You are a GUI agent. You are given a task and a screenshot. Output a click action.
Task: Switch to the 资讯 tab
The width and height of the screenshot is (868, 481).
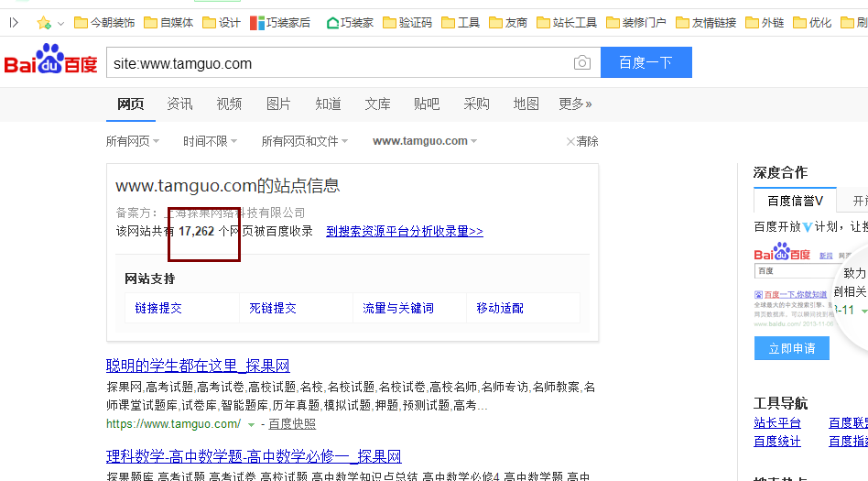click(x=179, y=104)
